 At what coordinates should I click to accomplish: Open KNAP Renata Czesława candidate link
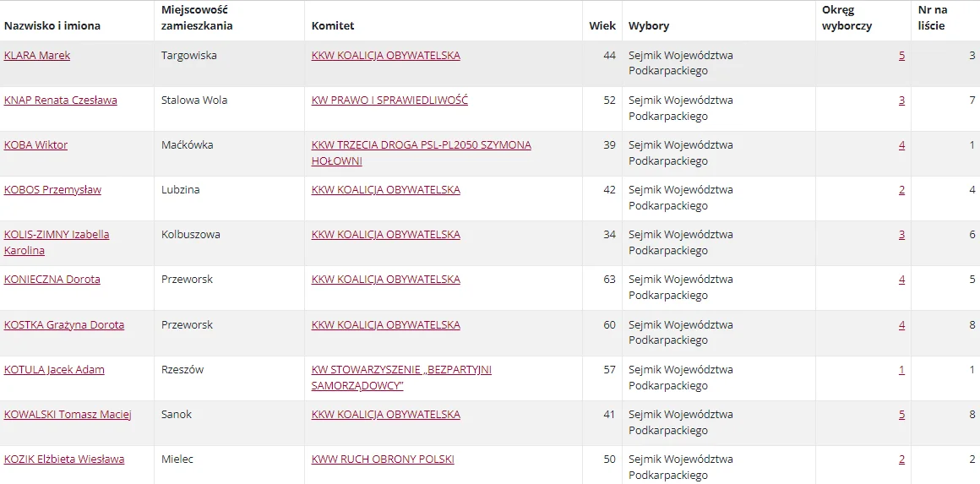pyautogui.click(x=61, y=101)
